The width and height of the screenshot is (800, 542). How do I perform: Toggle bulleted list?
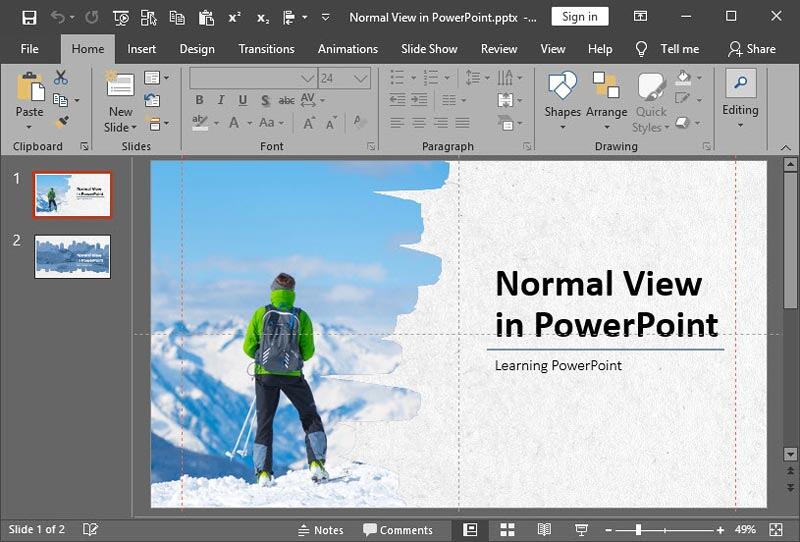pyautogui.click(x=397, y=78)
